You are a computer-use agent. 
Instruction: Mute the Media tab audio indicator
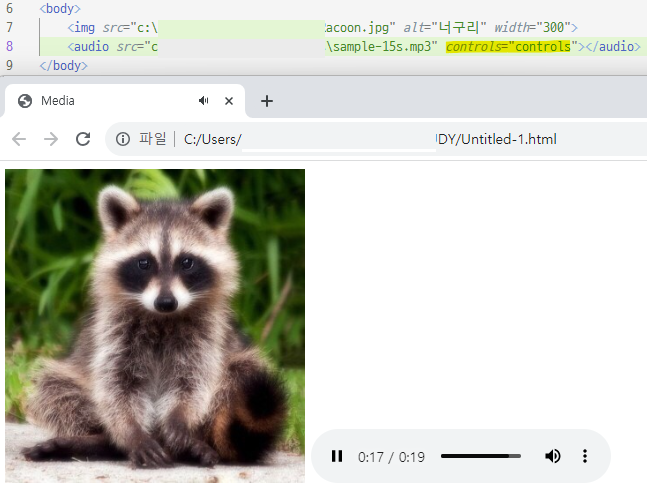click(x=203, y=100)
